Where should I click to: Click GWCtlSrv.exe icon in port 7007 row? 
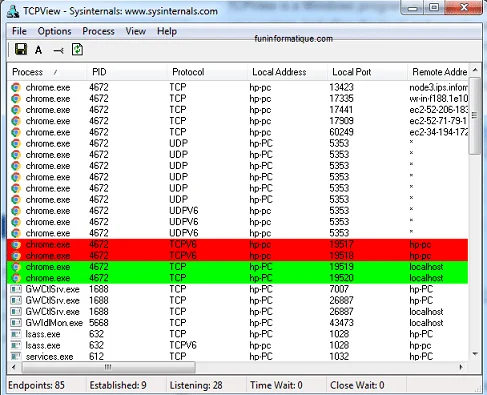pyautogui.click(x=16, y=289)
